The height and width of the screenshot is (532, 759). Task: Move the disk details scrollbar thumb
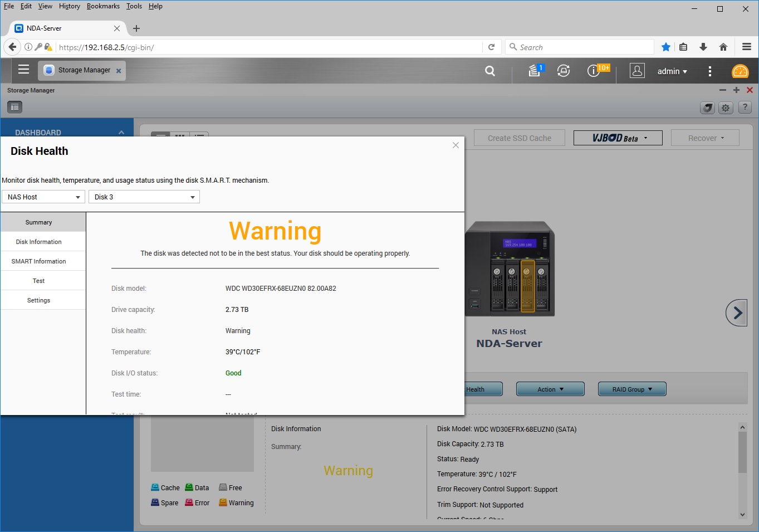coord(742,452)
